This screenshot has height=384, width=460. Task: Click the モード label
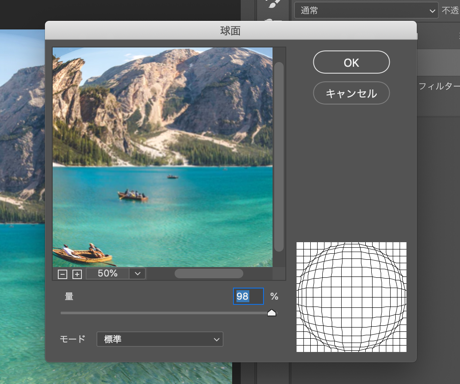(72, 339)
